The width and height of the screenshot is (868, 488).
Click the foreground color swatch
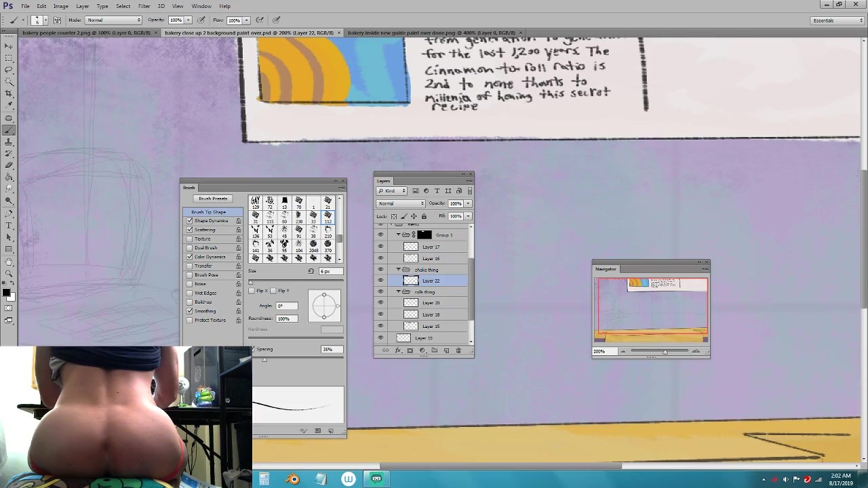pos(6,292)
